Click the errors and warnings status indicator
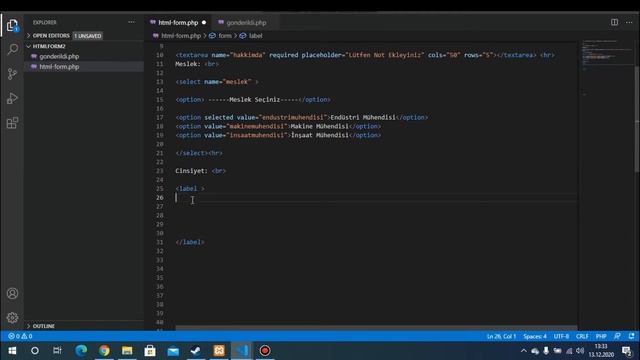This screenshot has height=360, width=640. click(20, 336)
